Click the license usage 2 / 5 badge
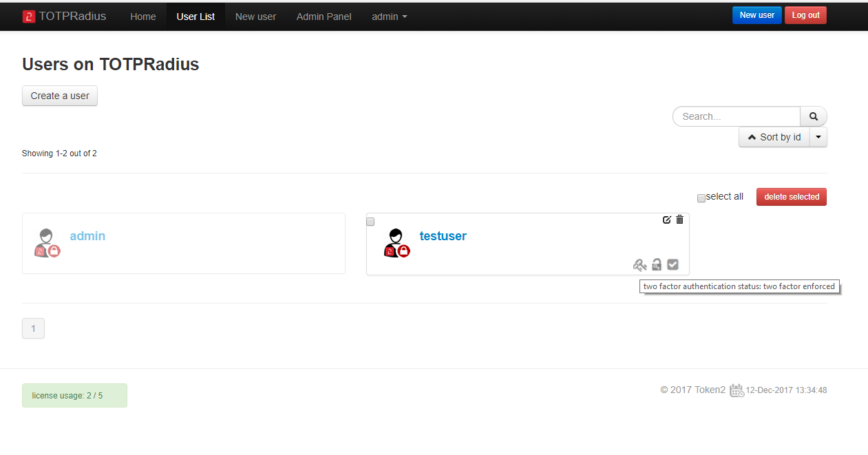868x455 pixels. (74, 395)
